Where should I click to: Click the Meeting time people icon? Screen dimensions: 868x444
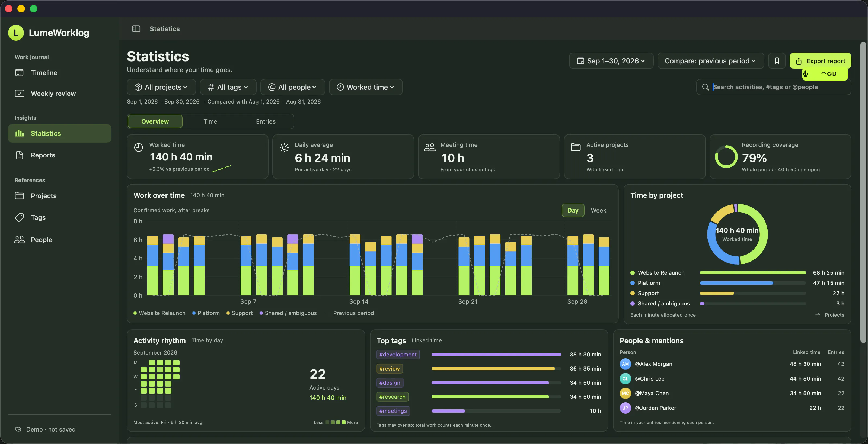(430, 147)
